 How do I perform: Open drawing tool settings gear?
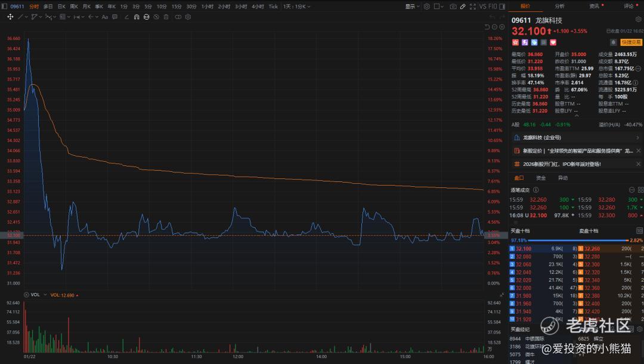pyautogui.click(x=188, y=17)
